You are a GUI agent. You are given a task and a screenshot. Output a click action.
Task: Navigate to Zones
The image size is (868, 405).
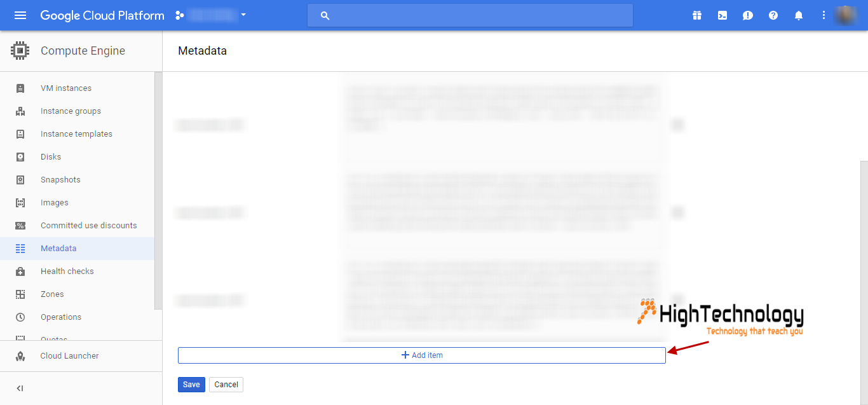(x=52, y=294)
